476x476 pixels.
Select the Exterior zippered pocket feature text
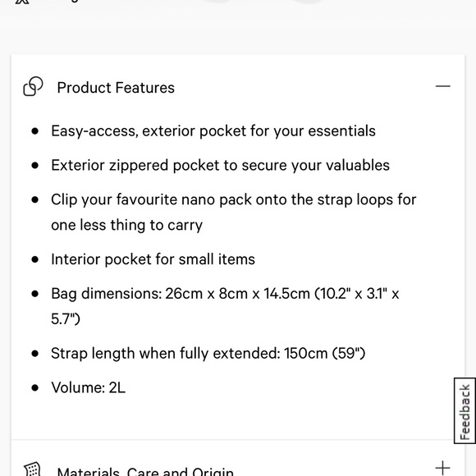(x=220, y=166)
